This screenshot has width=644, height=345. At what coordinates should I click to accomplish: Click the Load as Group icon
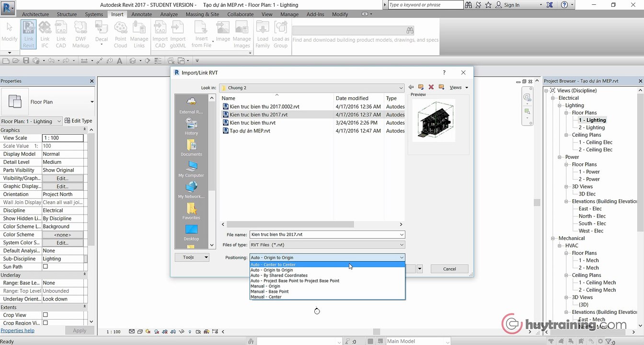click(x=281, y=34)
